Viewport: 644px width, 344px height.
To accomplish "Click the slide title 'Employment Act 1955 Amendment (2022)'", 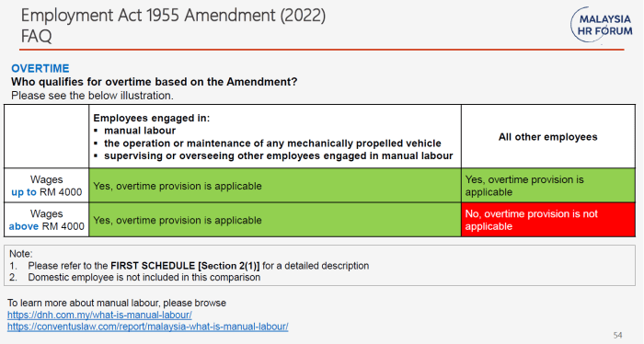I will coord(173,16).
